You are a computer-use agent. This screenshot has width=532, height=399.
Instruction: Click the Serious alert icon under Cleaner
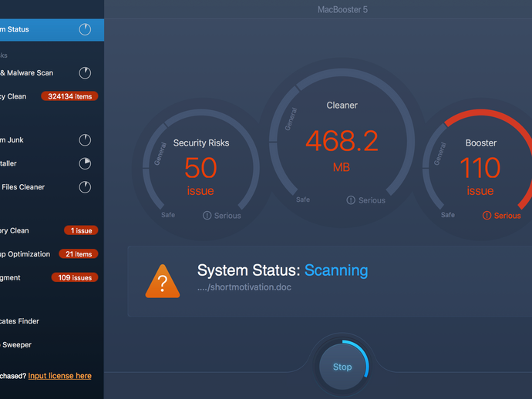[351, 200]
